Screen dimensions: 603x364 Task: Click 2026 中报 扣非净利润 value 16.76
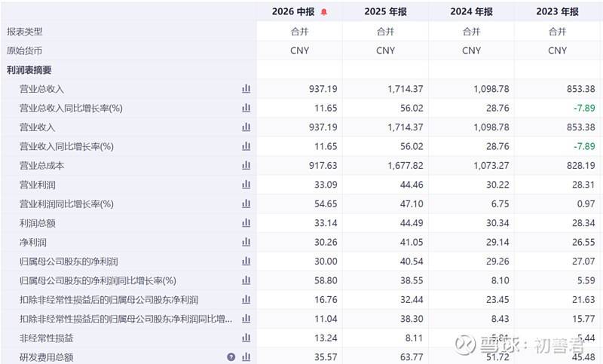[x=326, y=300]
